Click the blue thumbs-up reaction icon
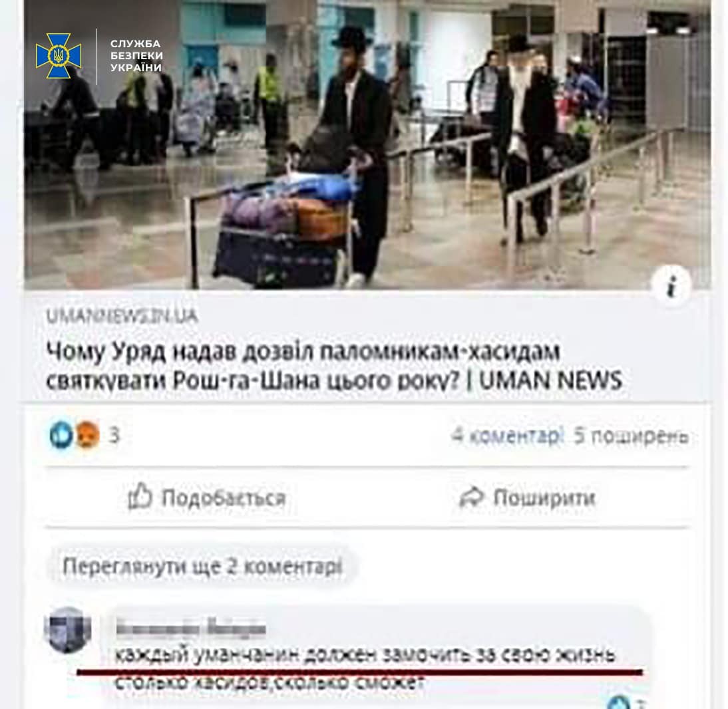The height and width of the screenshot is (709, 728). (x=61, y=435)
